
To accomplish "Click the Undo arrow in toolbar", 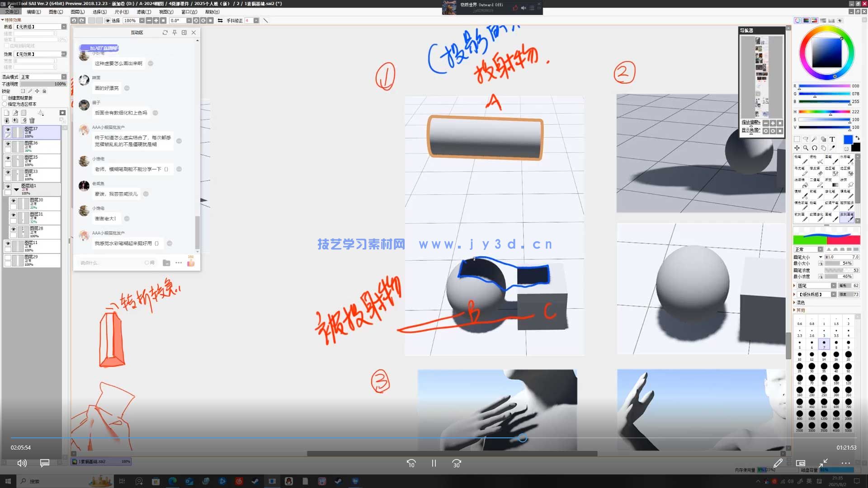I will point(74,21).
